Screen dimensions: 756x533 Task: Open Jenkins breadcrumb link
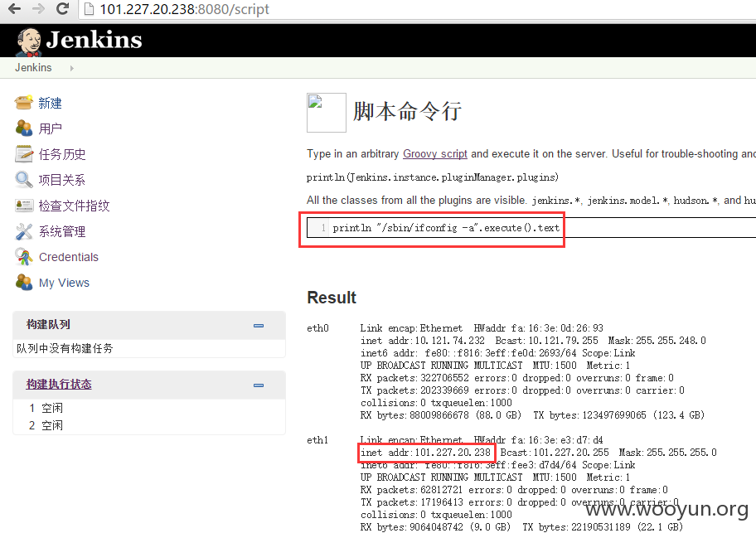(x=33, y=67)
